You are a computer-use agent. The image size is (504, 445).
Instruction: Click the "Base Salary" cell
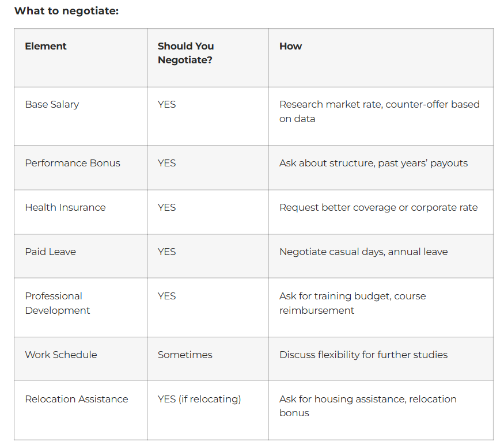[x=52, y=104]
